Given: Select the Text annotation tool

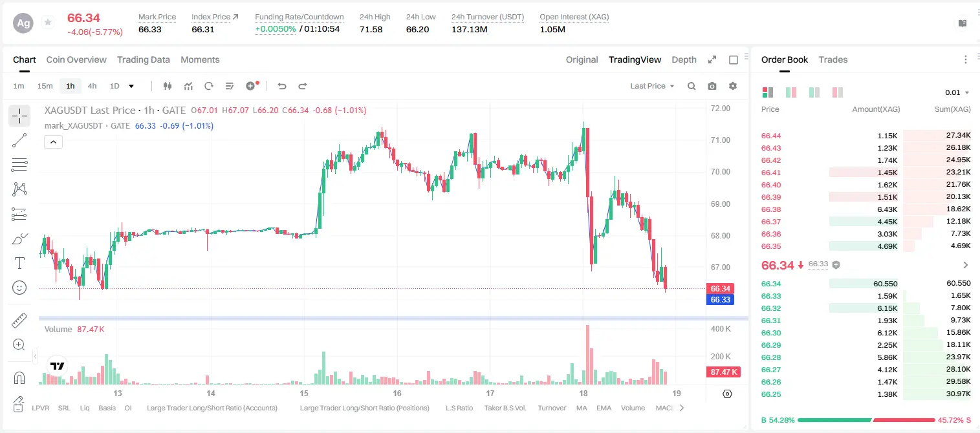Looking at the screenshot, I should 19,263.
